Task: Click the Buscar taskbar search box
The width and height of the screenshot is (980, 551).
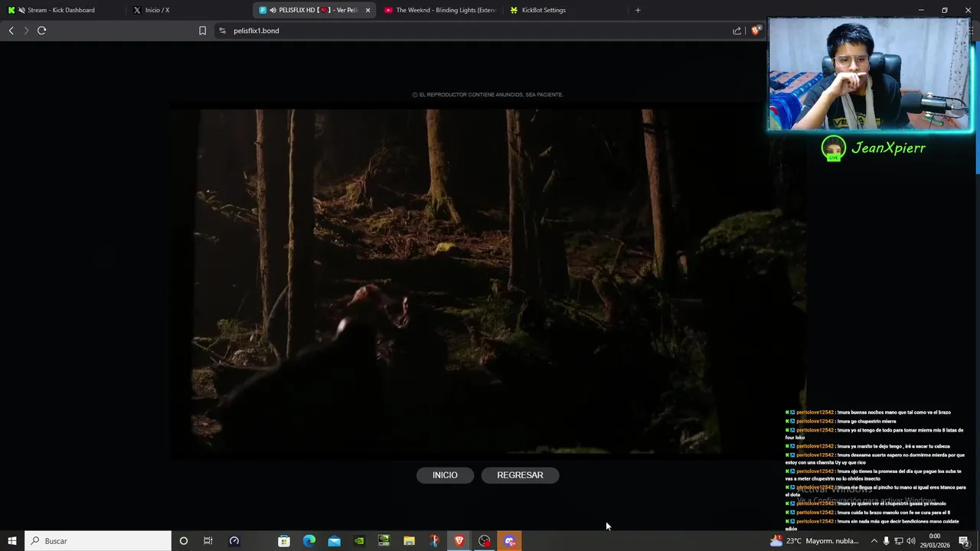Action: (98, 541)
